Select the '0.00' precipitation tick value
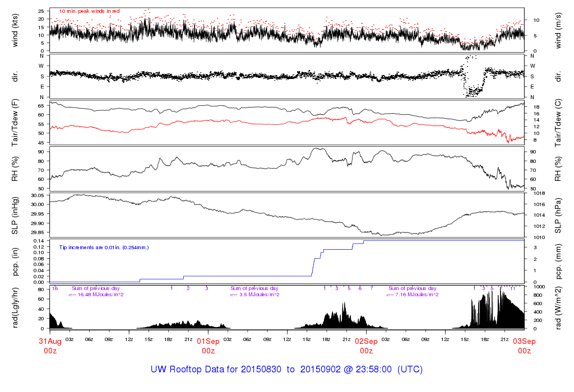This screenshot has width=574, height=392. [39, 282]
